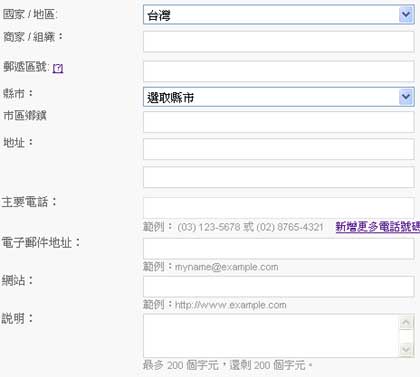This screenshot has width=420, height=377.
Task: Click the 市區鄉鎮 input field
Action: pyautogui.click(x=279, y=122)
